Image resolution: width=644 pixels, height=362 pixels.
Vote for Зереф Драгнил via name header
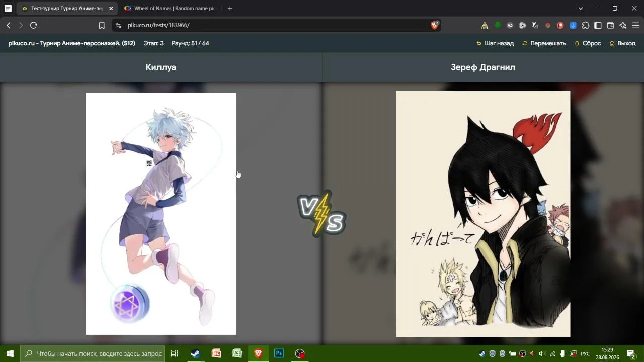pyautogui.click(x=483, y=67)
